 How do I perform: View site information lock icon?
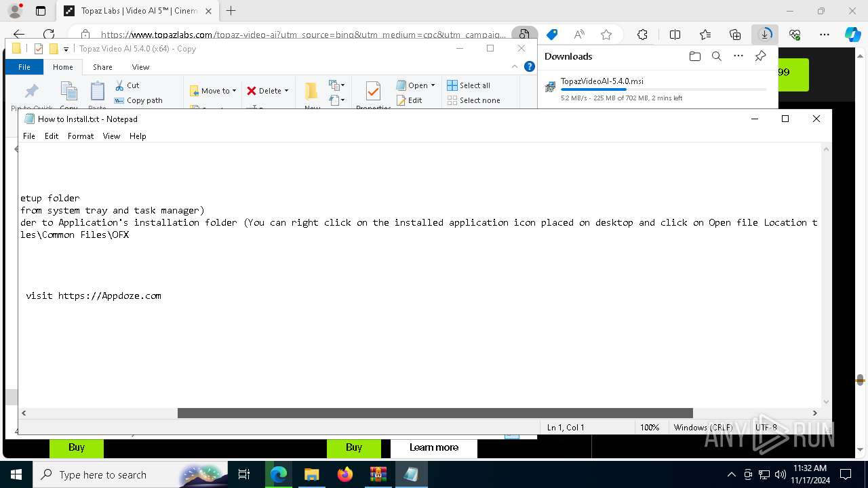pyautogui.click(x=85, y=35)
